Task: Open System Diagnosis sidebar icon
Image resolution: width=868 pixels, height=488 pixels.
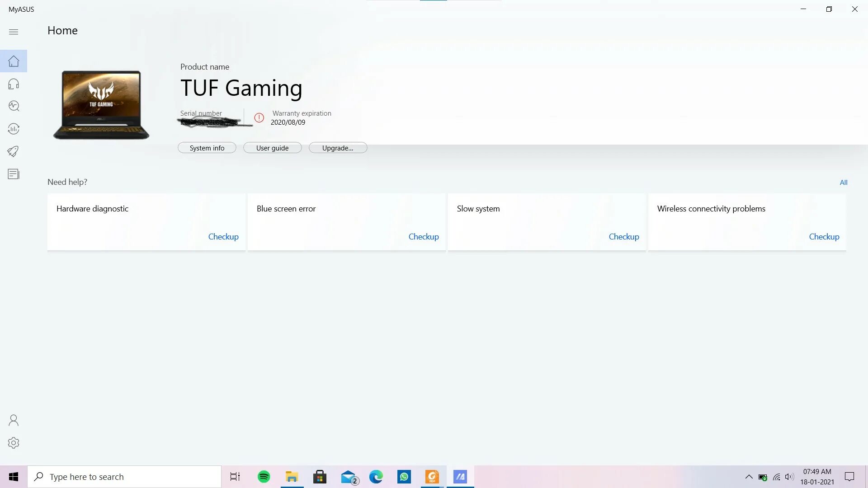Action: tap(14, 106)
